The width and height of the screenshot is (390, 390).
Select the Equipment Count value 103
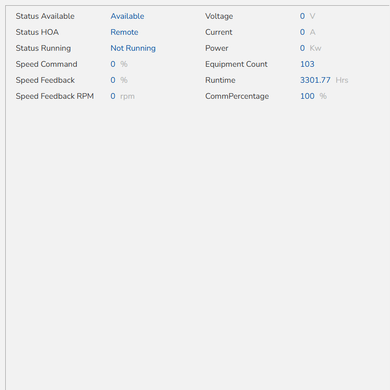click(x=307, y=64)
